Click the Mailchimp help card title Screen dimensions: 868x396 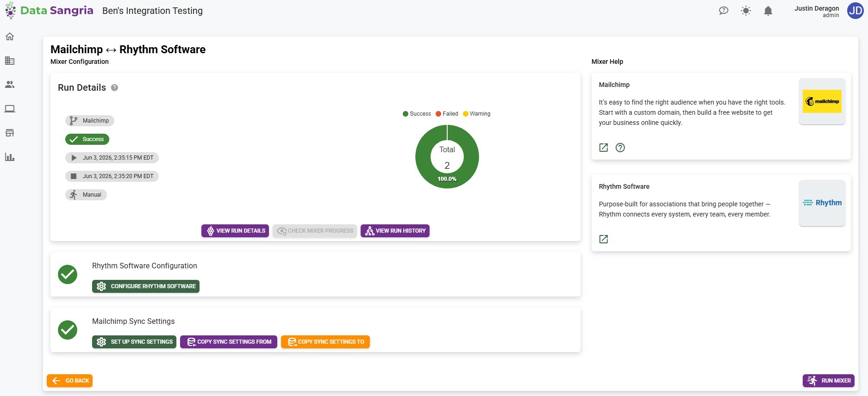click(x=614, y=85)
